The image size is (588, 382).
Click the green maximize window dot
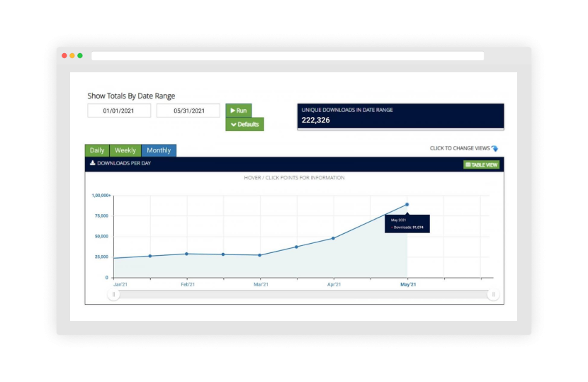80,55
